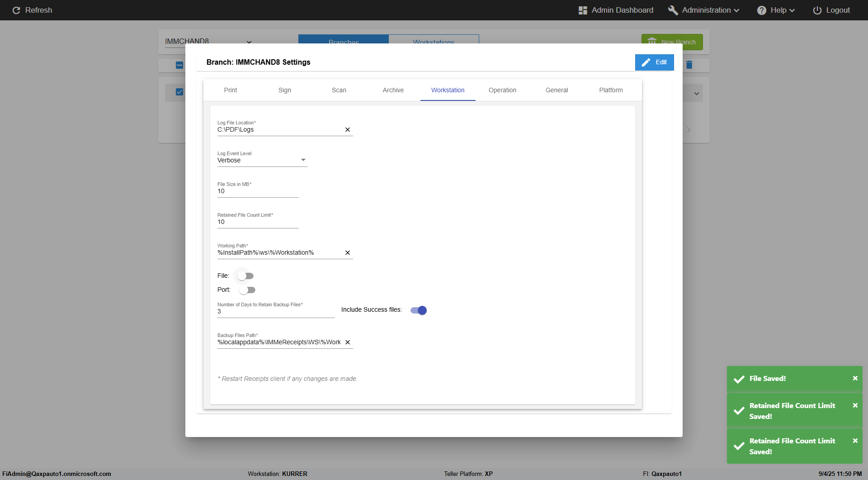Click the 9/4/25 11:50 PM timestamp
This screenshot has width=868, height=480.
pyautogui.click(x=840, y=474)
